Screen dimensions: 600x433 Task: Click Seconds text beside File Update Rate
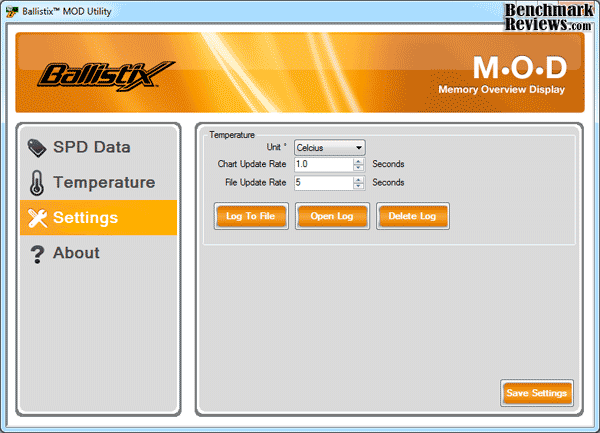pos(388,182)
